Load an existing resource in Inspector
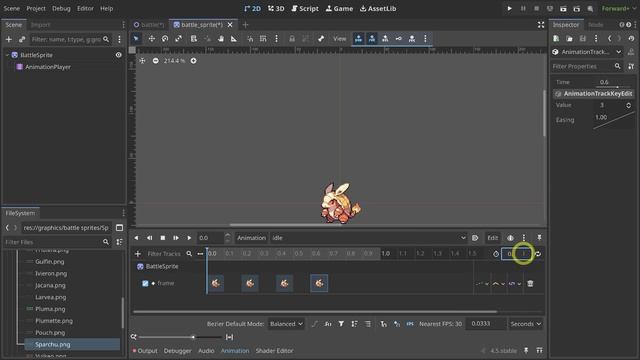 (569, 39)
